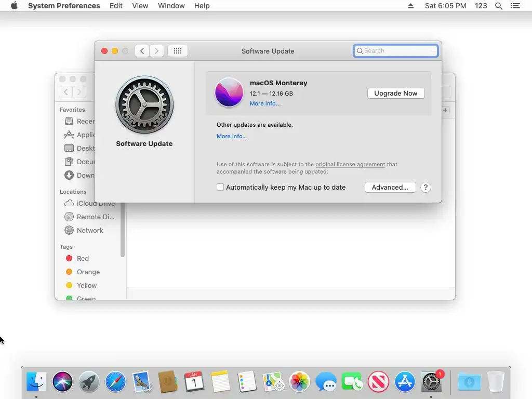Select the Yellow tag in Finder
This screenshot has height=399, width=532.
point(81,286)
